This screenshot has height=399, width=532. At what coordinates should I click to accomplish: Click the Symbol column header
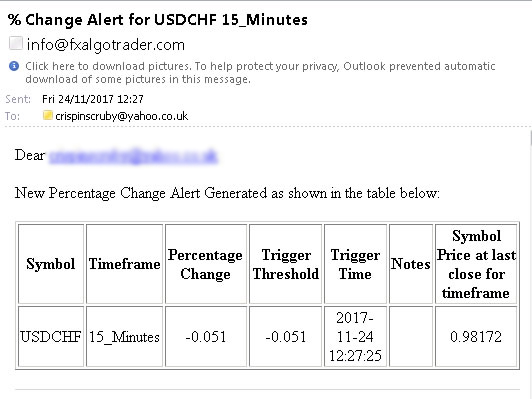pos(51,264)
